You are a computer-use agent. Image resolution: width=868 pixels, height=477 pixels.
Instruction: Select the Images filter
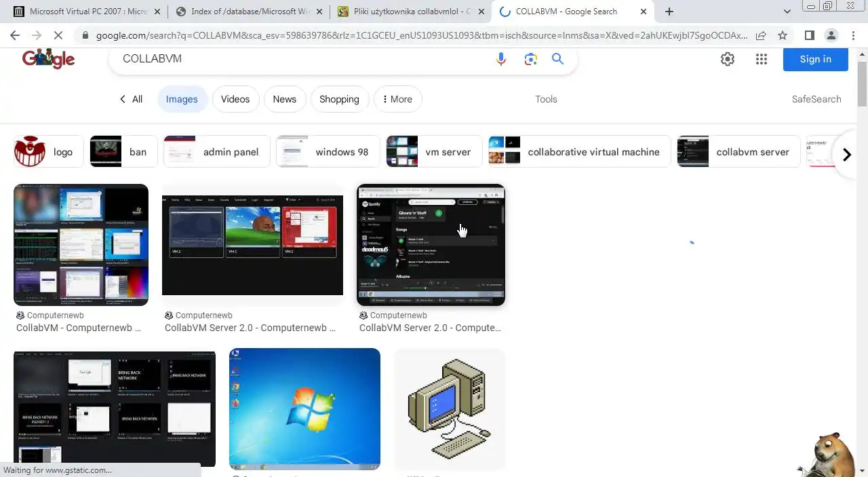182,99
